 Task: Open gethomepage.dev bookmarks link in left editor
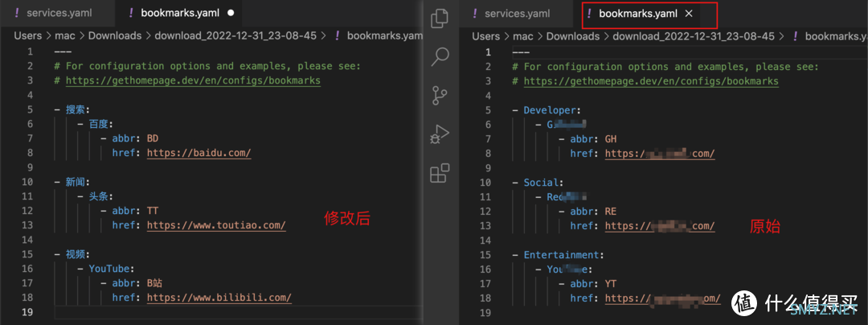coord(193,80)
